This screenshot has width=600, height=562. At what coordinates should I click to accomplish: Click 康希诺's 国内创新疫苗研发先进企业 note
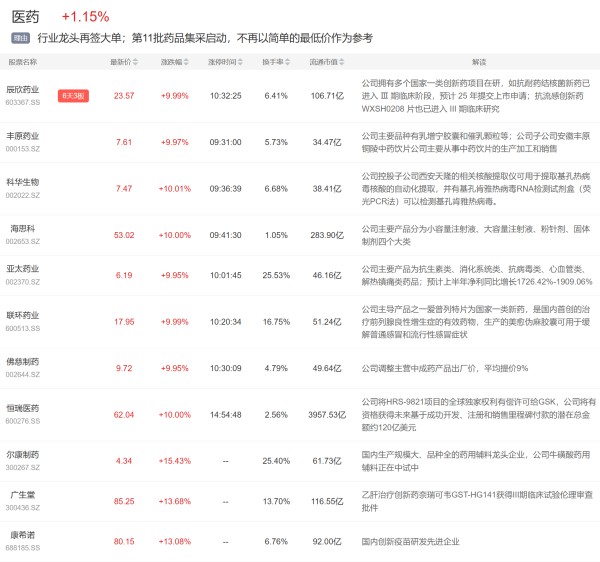410,542
